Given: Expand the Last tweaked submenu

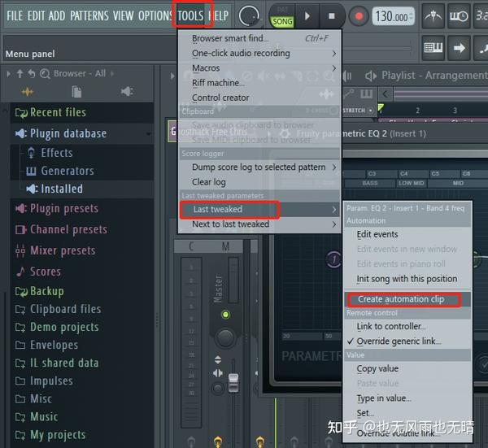Looking at the screenshot, I should [x=259, y=210].
